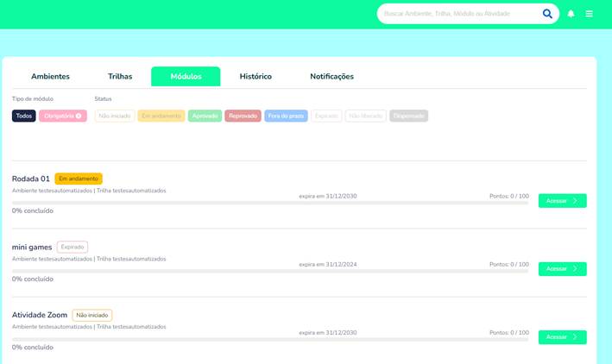Filter by Em andamento status chip
Screen dimensions: 612x364
click(x=161, y=116)
